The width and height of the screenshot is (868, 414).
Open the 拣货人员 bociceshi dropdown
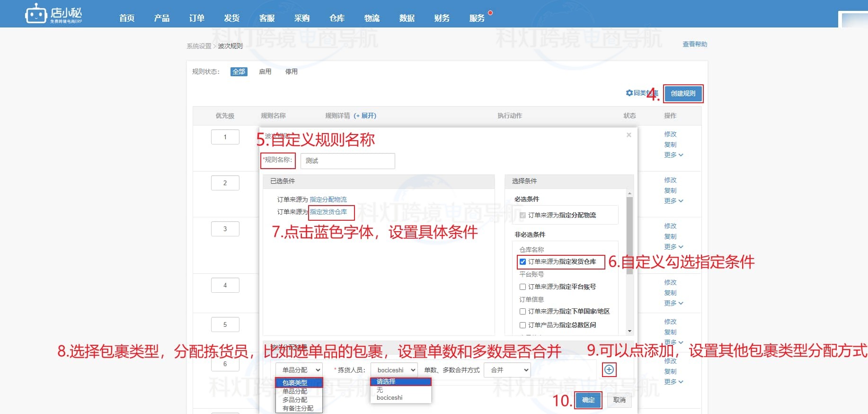click(x=394, y=370)
